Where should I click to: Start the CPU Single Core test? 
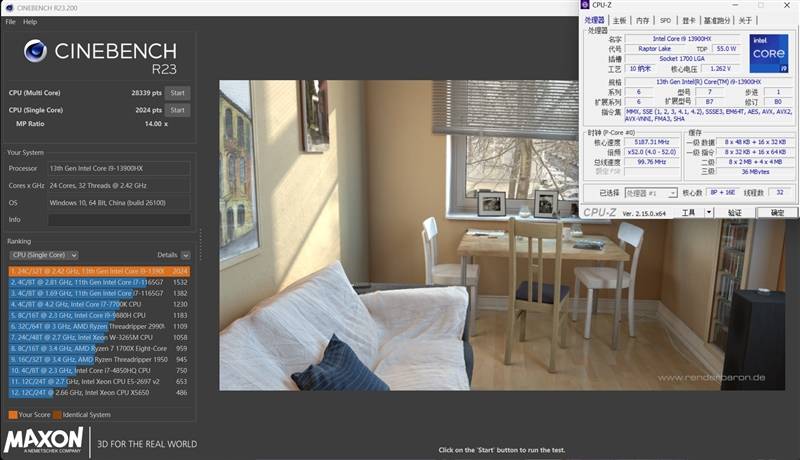(178, 110)
